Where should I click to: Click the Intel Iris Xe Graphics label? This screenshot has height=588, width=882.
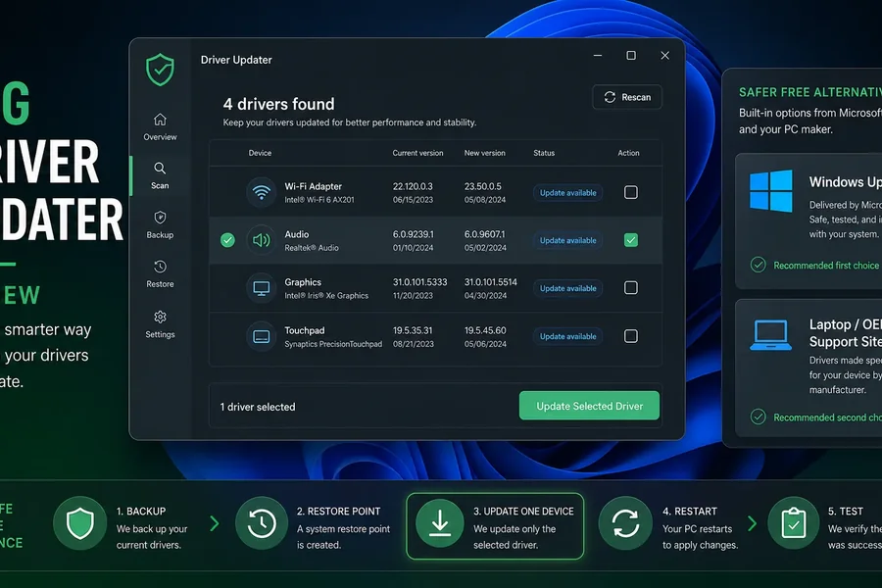(326, 295)
